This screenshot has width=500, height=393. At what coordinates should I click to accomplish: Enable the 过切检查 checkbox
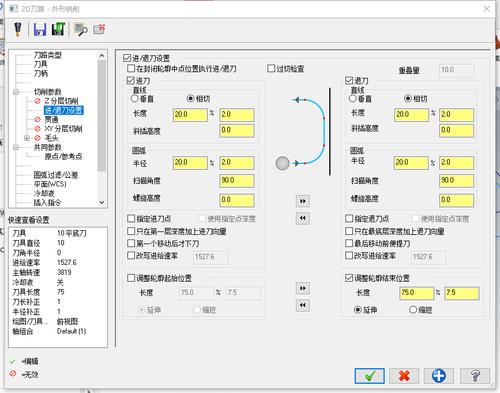(271, 69)
